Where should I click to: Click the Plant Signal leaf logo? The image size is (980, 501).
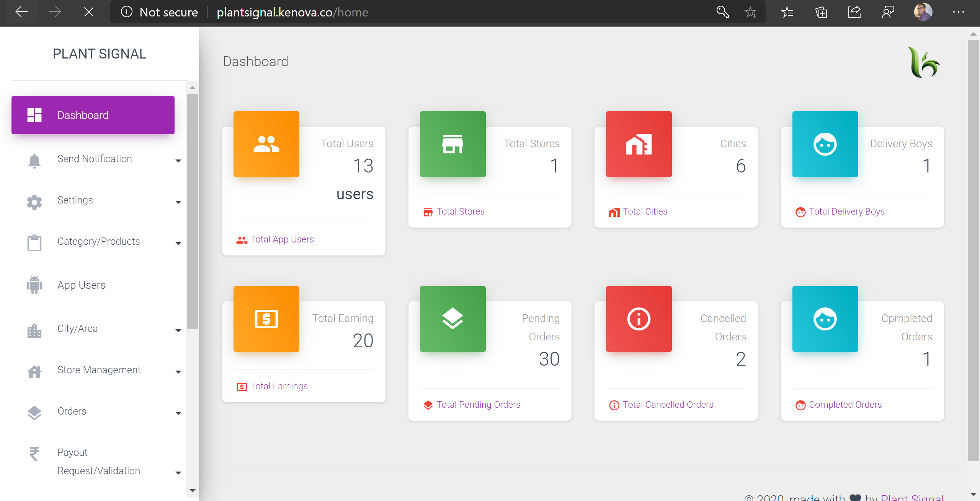(924, 62)
